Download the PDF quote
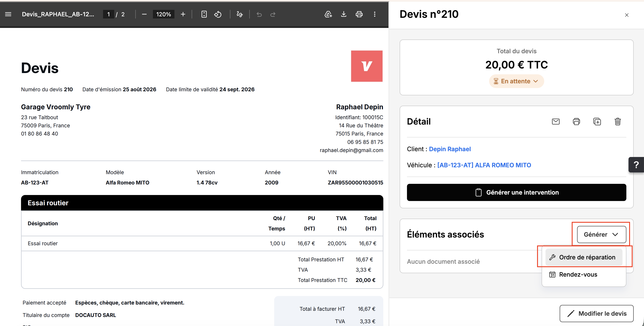644x326 pixels. point(344,14)
